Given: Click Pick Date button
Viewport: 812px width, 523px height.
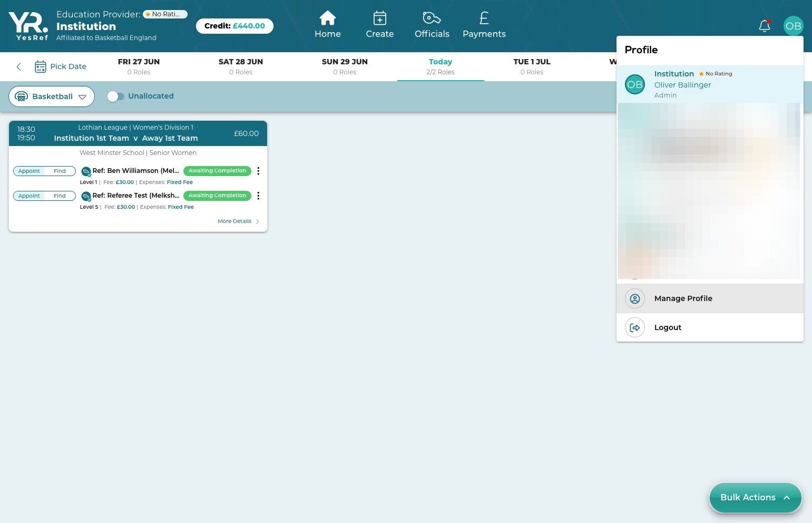Looking at the screenshot, I should coord(61,66).
